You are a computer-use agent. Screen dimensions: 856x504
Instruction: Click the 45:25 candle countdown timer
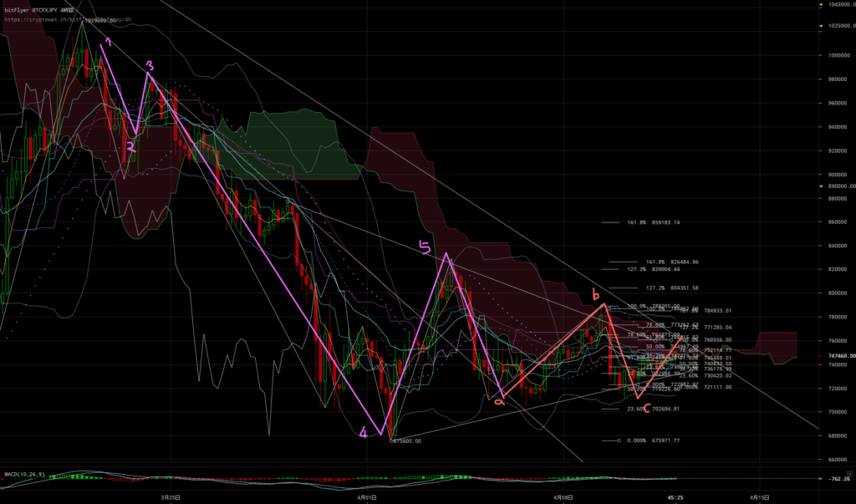coord(675,497)
